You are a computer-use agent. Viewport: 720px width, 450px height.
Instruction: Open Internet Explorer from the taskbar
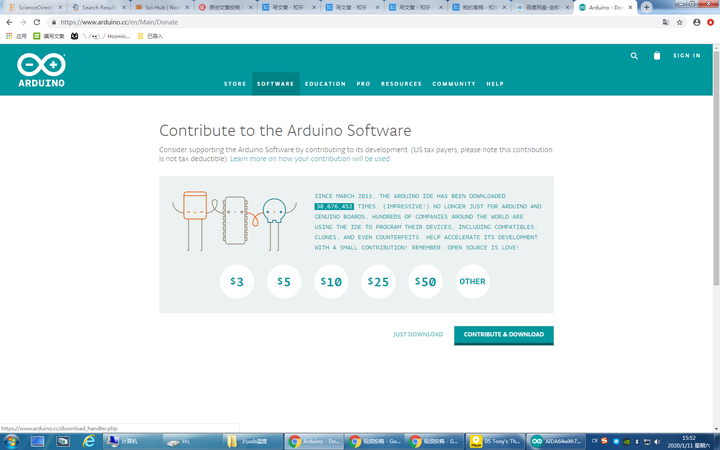pos(88,442)
